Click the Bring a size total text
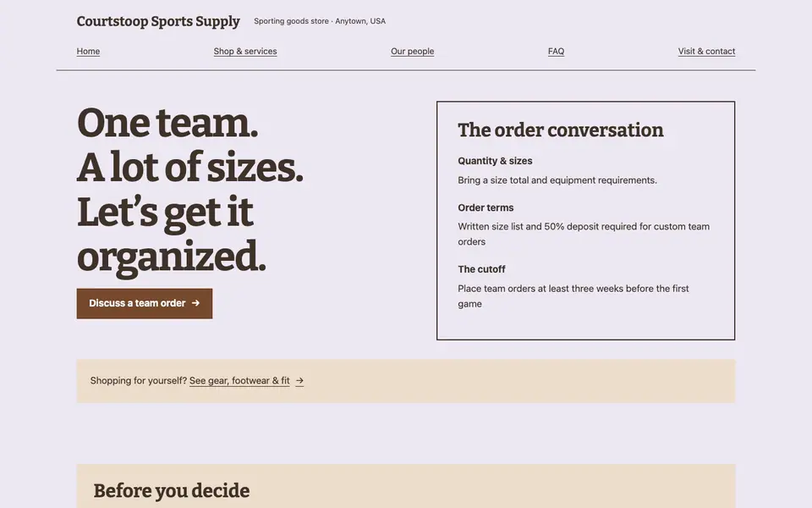The width and height of the screenshot is (812, 508). (557, 179)
